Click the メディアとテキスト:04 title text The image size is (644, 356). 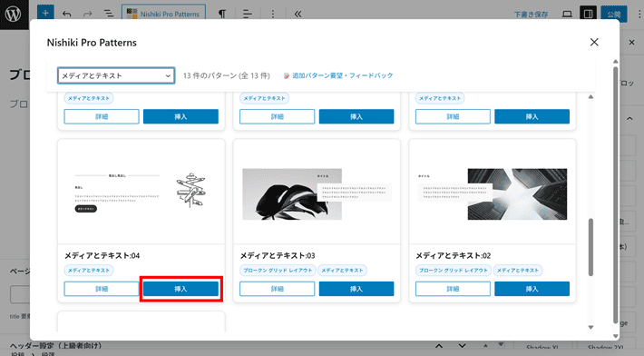pyautogui.click(x=102, y=256)
